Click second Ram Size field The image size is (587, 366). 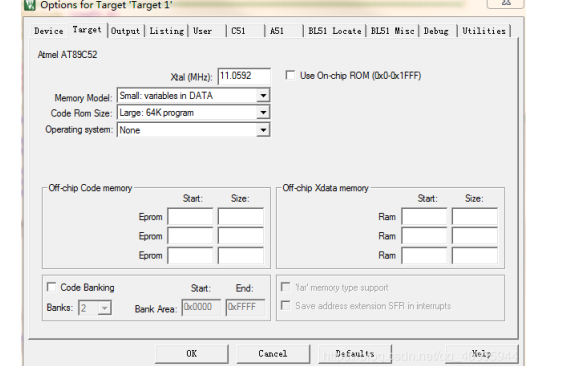pyautogui.click(x=475, y=236)
